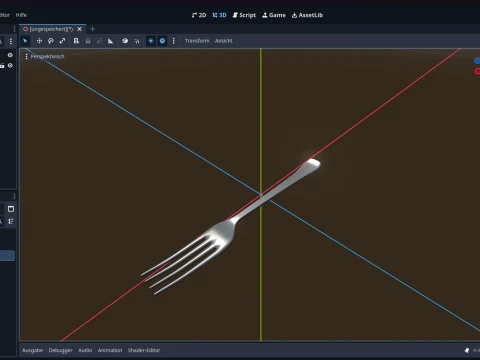The image size is (480, 360).
Task: Open sun and environment settings dots
Action: tap(173, 41)
